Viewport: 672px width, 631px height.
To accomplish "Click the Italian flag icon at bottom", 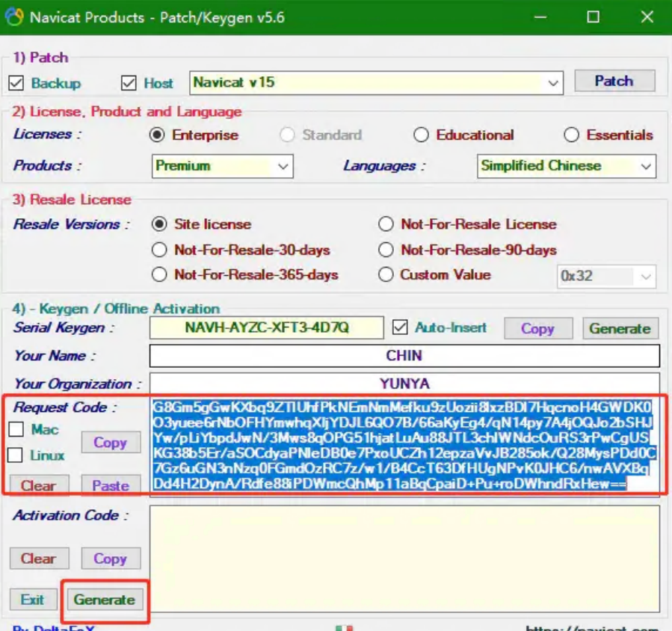I will click(x=344, y=628).
